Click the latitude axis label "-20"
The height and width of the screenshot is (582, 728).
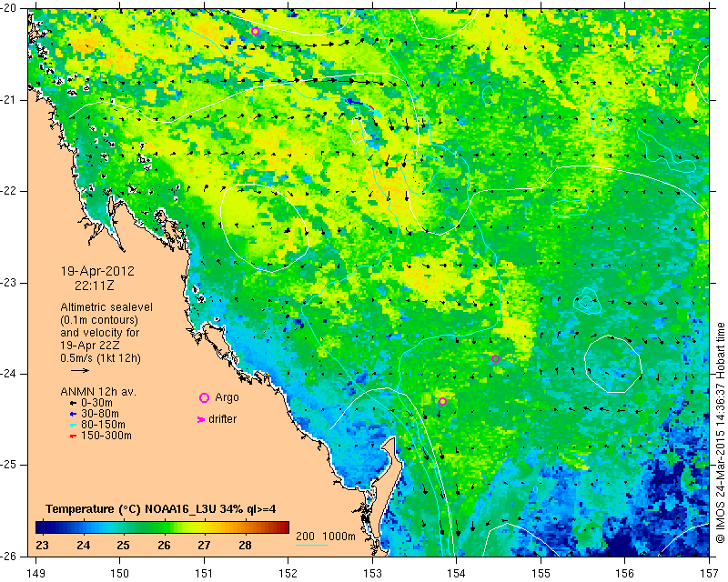tap(8, 9)
